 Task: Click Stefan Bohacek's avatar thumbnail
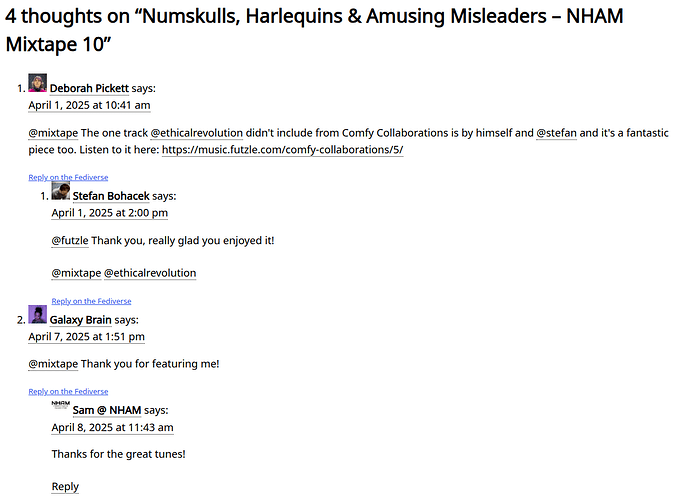pos(60,191)
